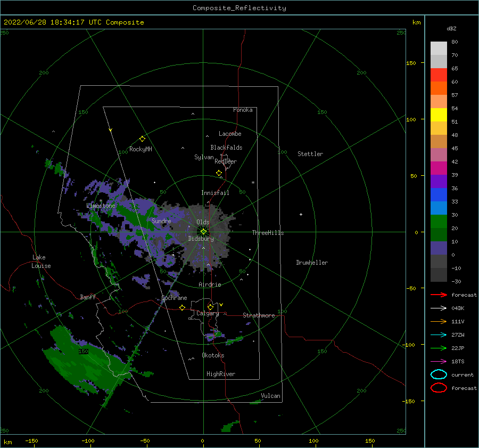Click the Blackfalds city label

click(226, 148)
